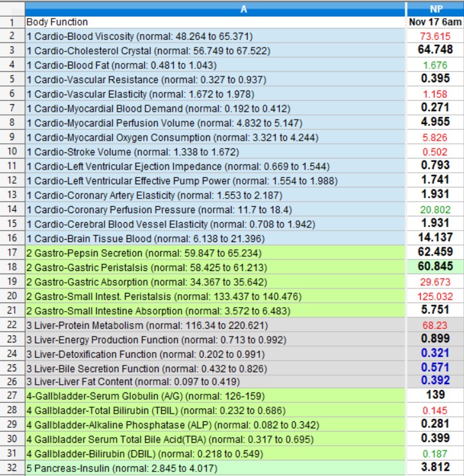Click the red 68.23 Protein Metabolism value
This screenshot has width=464, height=476.
click(x=434, y=325)
